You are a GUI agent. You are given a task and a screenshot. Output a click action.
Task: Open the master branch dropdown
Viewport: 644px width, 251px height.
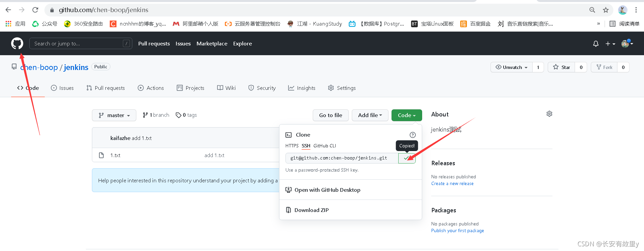(114, 115)
